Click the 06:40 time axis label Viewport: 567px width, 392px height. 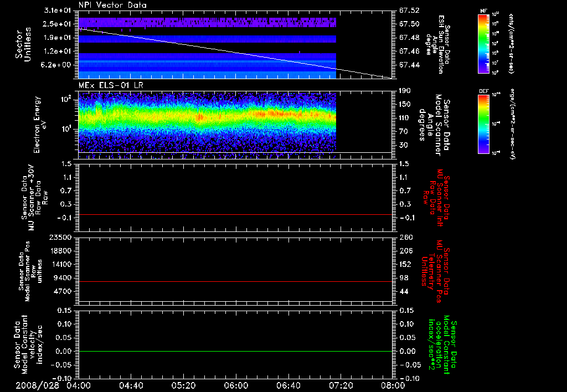coord(288,385)
